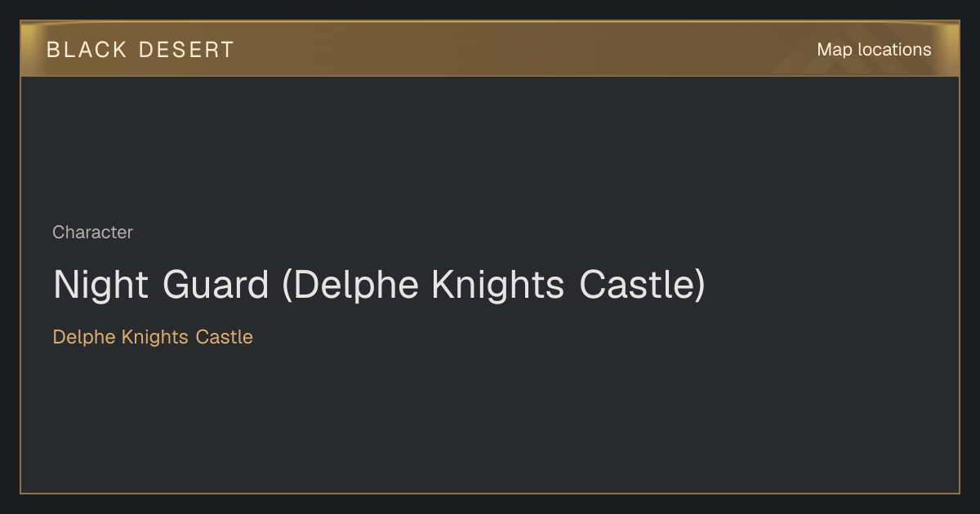
Task: Click the parenthesized Delphe Knights Castle heading text
Action: [x=493, y=285]
